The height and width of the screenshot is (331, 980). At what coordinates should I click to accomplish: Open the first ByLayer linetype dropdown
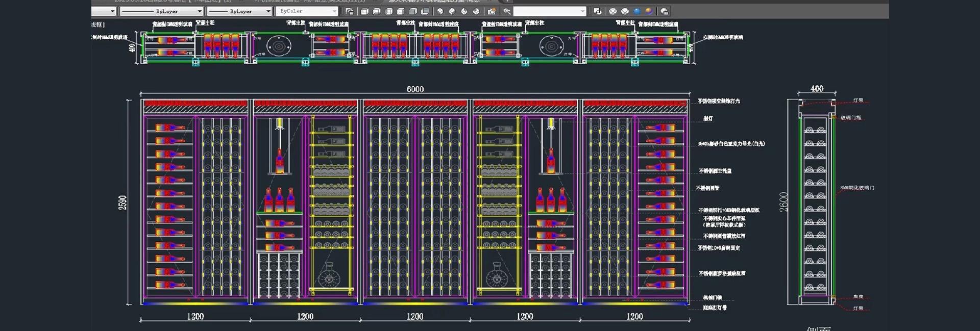pos(200,11)
